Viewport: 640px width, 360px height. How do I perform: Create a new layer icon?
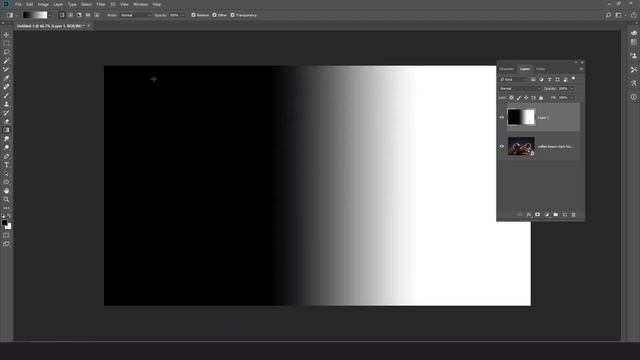pyautogui.click(x=564, y=215)
